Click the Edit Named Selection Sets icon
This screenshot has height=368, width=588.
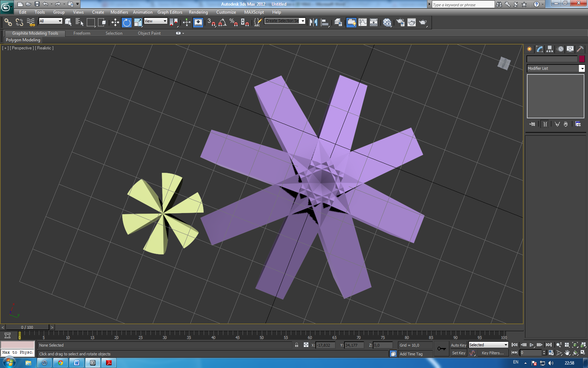point(257,22)
